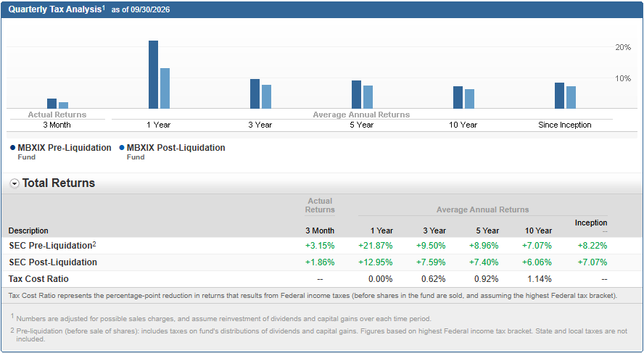The height and width of the screenshot is (353, 644).
Task: Select the MBXIX Pre-Liquidation legend label
Action: pos(65,148)
